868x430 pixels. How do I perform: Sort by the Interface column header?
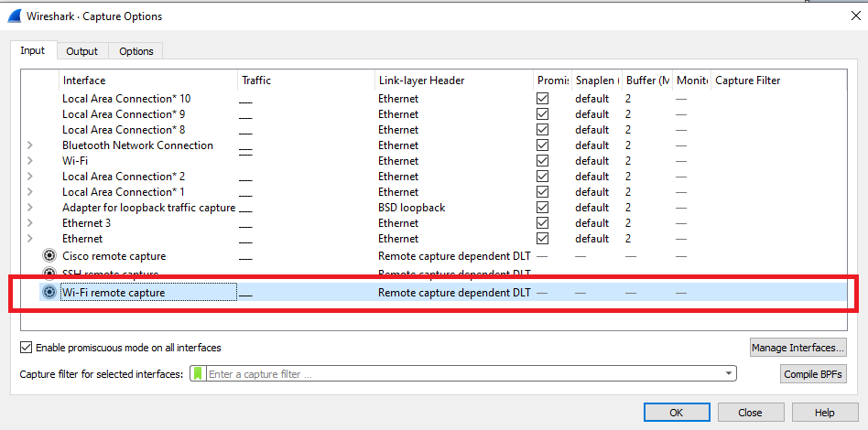(148, 81)
